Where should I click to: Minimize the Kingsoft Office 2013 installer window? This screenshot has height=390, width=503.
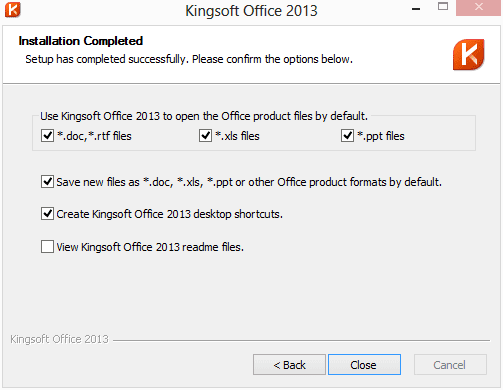click(x=416, y=9)
